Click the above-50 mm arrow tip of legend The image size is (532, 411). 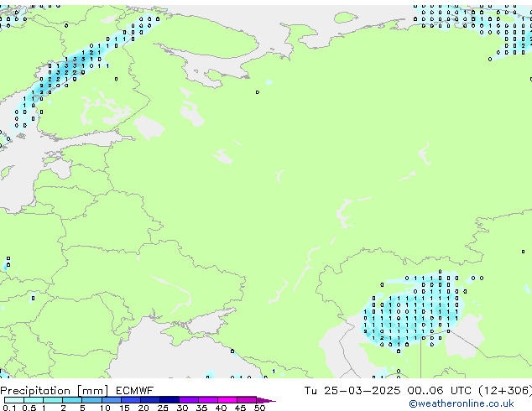pyautogui.click(x=266, y=400)
